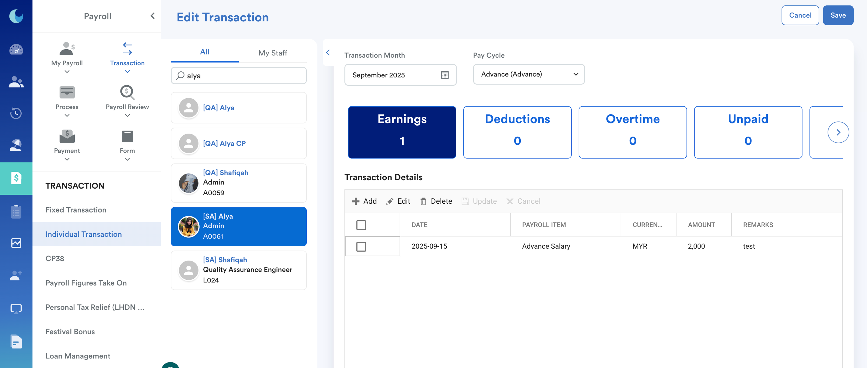Click the staff search field
Screen dimensions: 868x368
[243, 75]
